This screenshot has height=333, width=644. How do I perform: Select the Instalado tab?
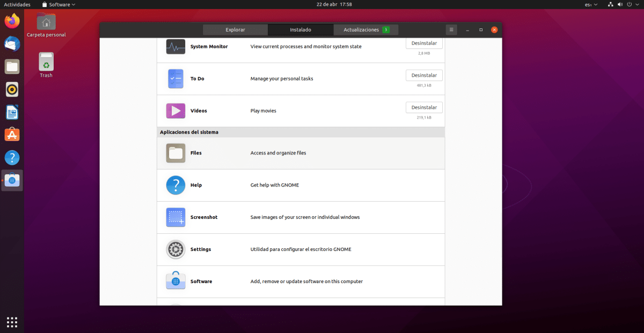(301, 29)
